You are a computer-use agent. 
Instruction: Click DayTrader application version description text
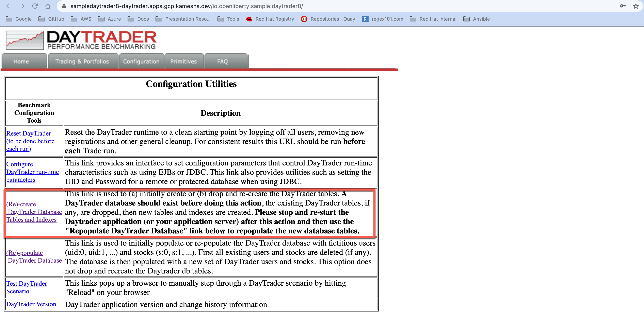(x=166, y=304)
